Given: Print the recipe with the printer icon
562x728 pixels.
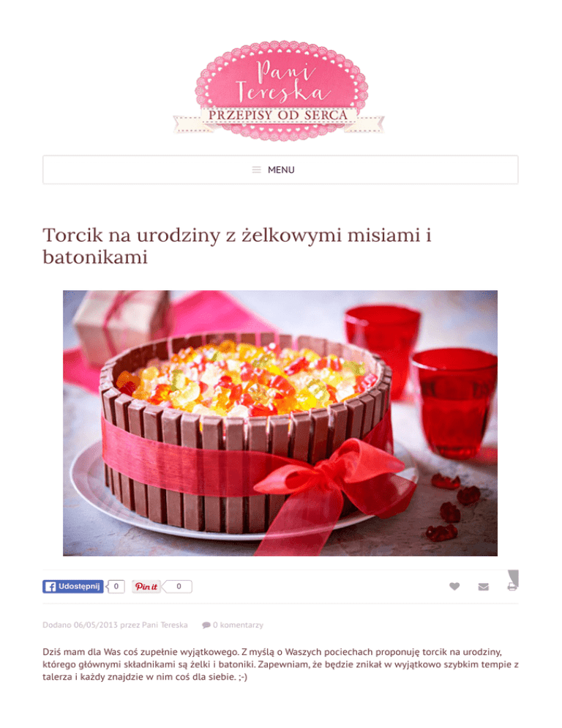Looking at the screenshot, I should pos(512,587).
